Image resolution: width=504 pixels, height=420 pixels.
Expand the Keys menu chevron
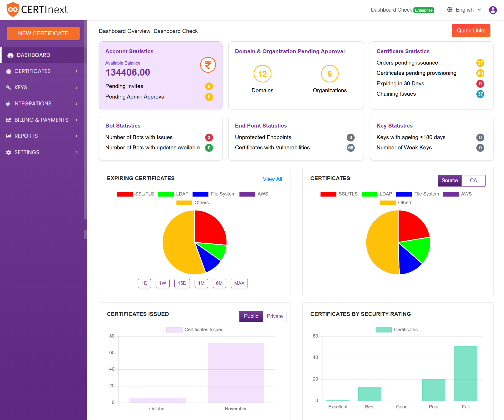[x=77, y=87]
